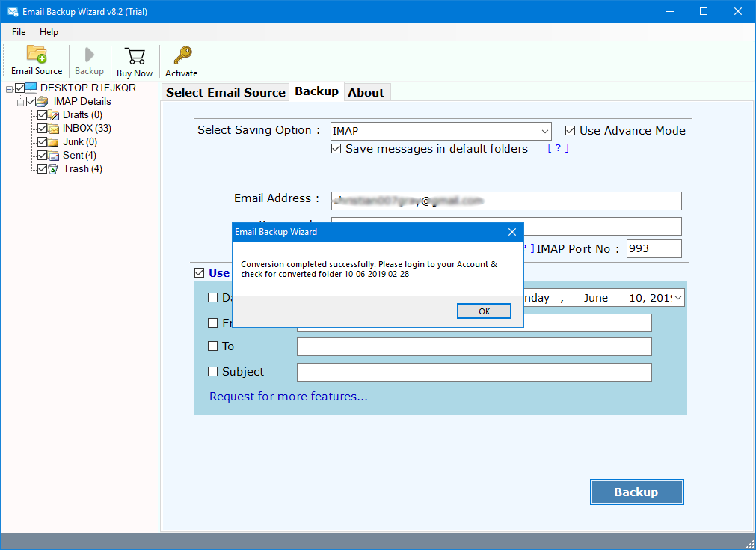This screenshot has width=756, height=550.
Task: Select the INBOX (33) tree label
Action: tap(87, 129)
